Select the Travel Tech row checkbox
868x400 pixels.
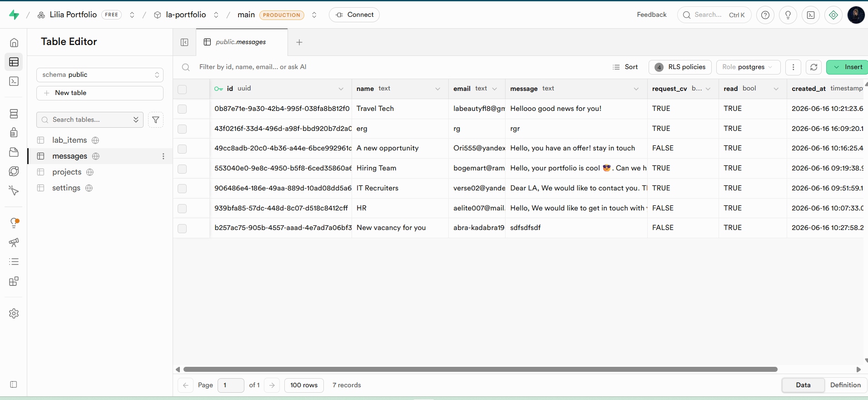click(182, 109)
